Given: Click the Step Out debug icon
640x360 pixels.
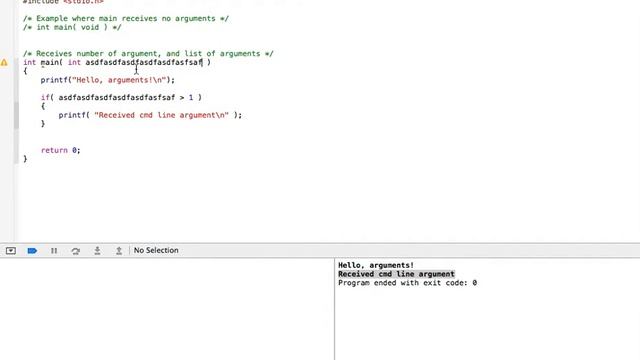Looking at the screenshot, I should pyautogui.click(x=119, y=251).
